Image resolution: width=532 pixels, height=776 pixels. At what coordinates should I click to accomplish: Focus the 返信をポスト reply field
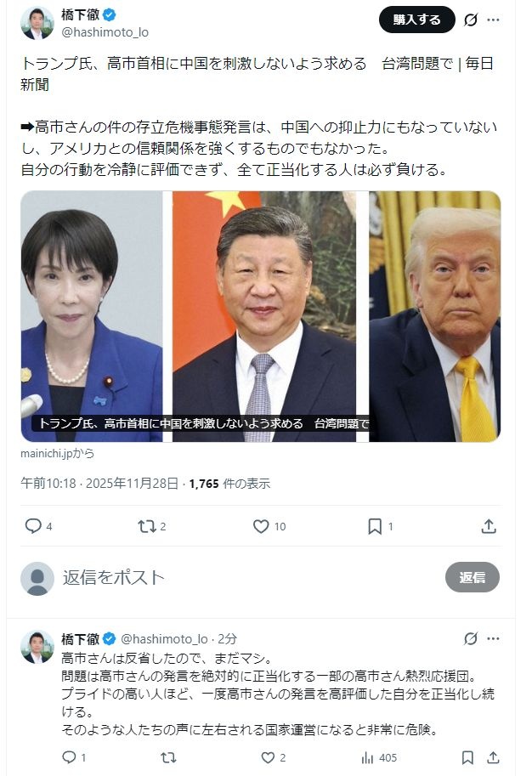[x=247, y=578]
